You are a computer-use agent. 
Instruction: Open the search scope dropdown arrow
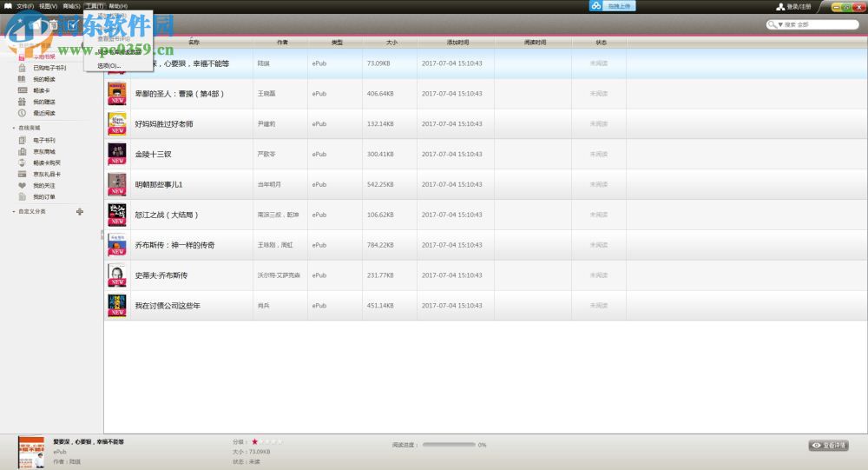click(x=780, y=25)
